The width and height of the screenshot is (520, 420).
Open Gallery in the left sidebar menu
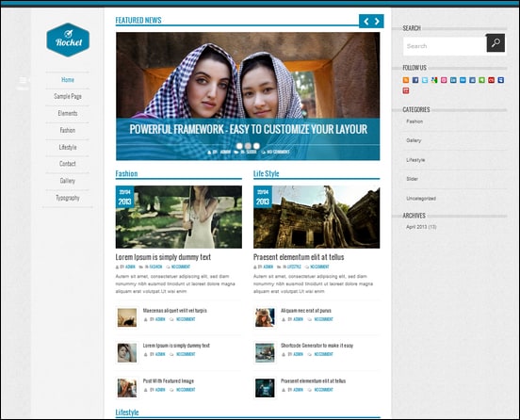[x=68, y=181]
